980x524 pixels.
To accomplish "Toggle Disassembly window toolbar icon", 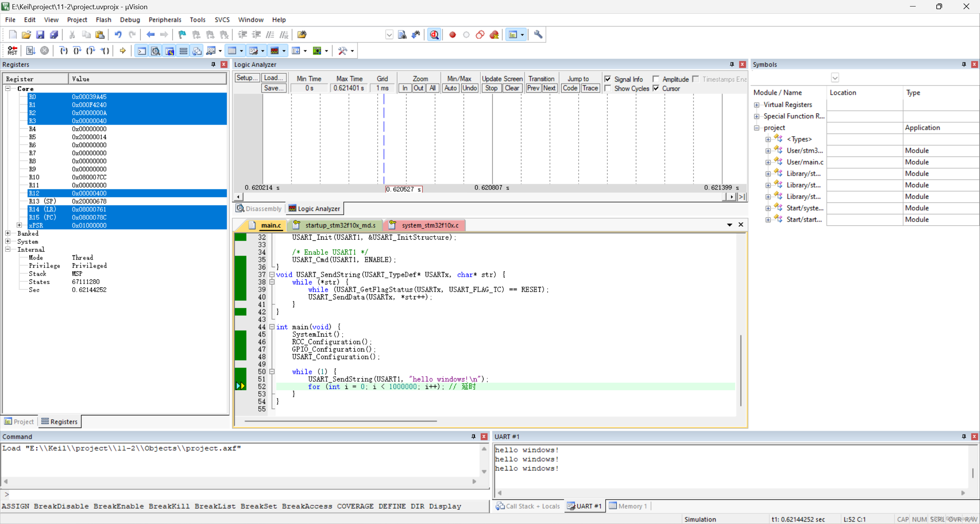I will click(x=155, y=51).
